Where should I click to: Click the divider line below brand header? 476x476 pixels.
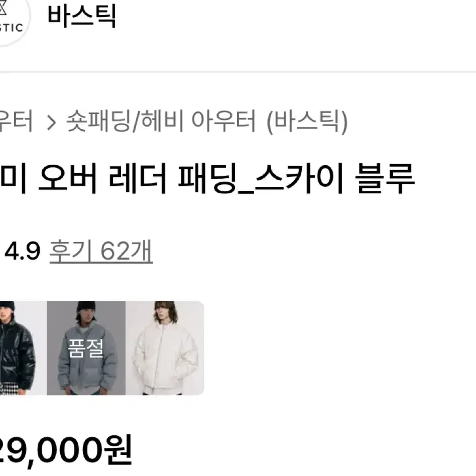pyautogui.click(x=238, y=72)
